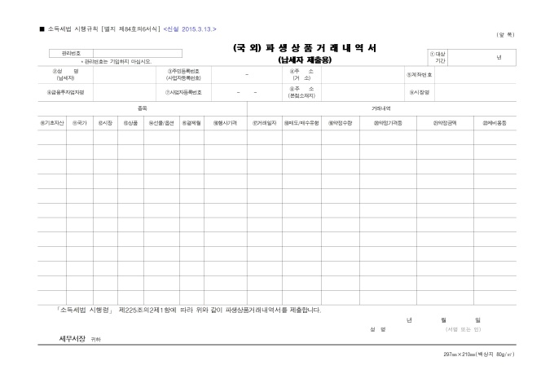
Task: Click the '주소 (본점소재지)' label
Action: [x=301, y=92]
